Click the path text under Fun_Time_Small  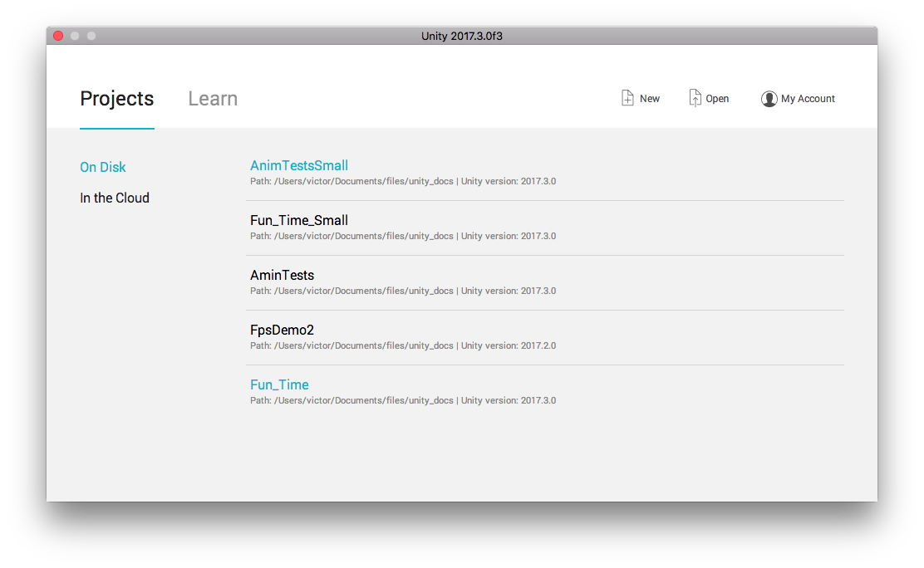[349, 236]
